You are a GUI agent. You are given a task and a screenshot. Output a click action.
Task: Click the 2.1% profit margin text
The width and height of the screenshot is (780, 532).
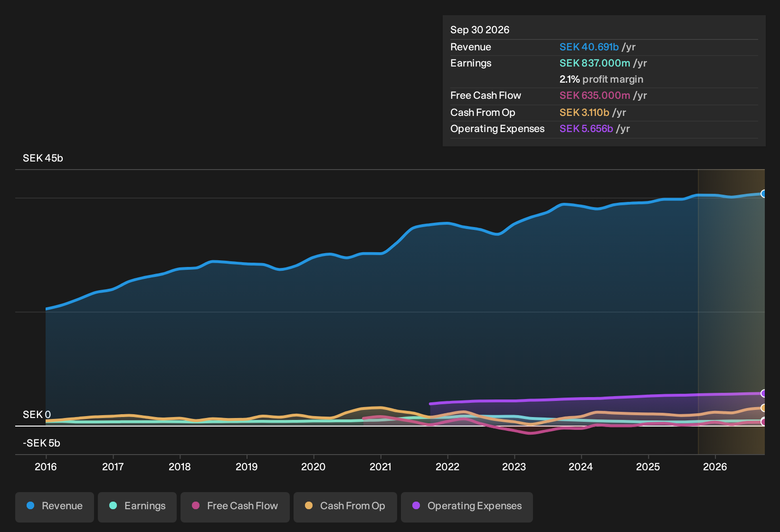(x=601, y=79)
